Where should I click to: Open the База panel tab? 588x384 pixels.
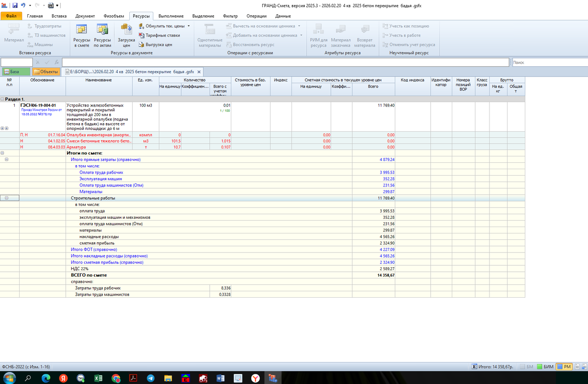coord(15,72)
